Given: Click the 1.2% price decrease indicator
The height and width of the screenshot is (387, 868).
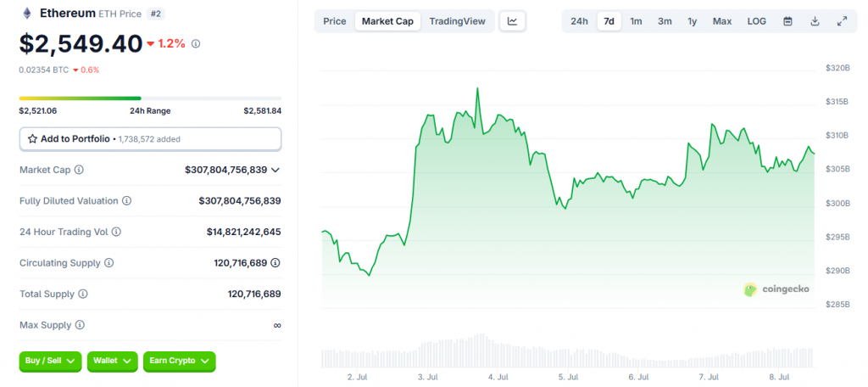Looking at the screenshot, I should click(x=166, y=44).
